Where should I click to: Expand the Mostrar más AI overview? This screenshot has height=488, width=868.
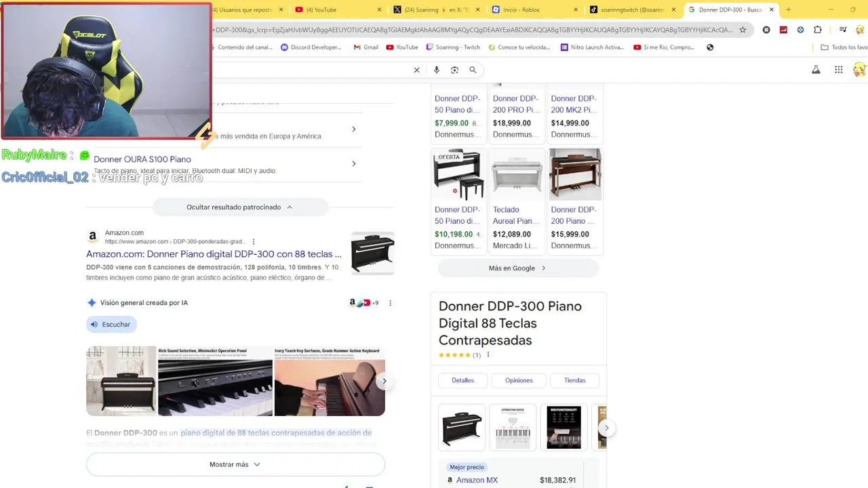click(235, 464)
